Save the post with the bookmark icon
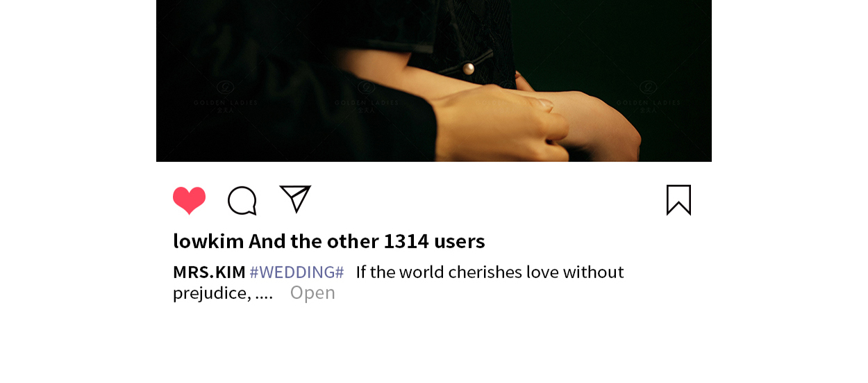The image size is (868, 383). click(x=678, y=200)
